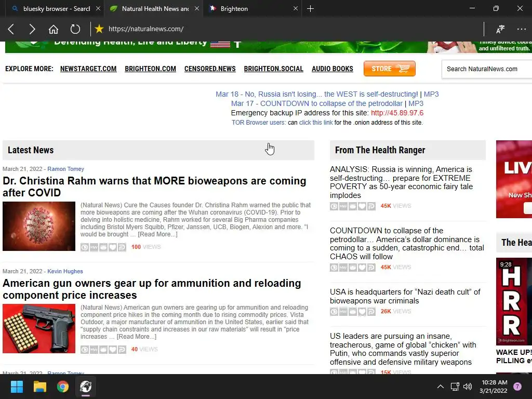Open Mar 17 COUNTDOWN petrodollar podcast link
The image size is (532, 399).
[317, 103]
